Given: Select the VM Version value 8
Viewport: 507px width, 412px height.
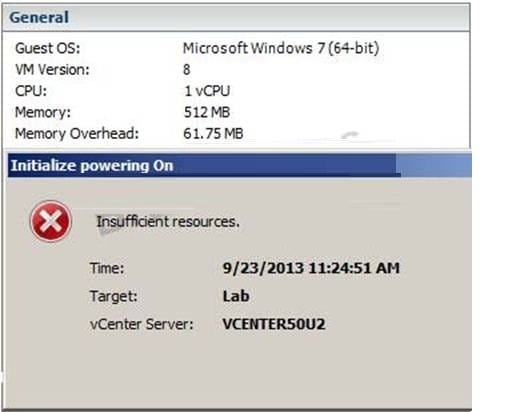Looking at the screenshot, I should click(x=187, y=70).
